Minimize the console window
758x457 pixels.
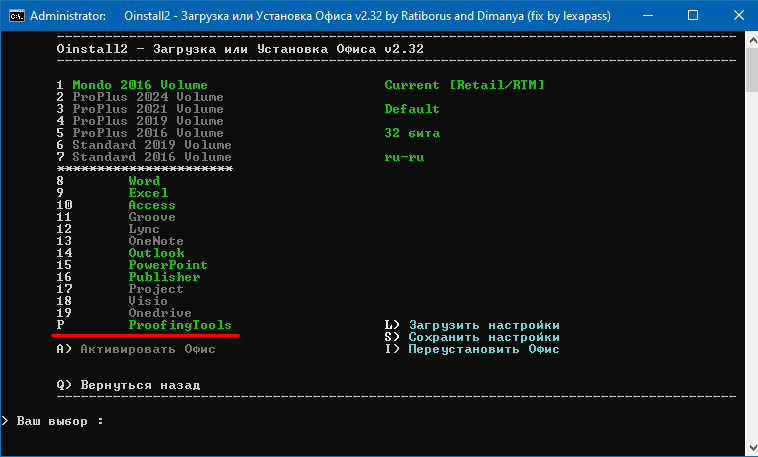click(x=647, y=15)
